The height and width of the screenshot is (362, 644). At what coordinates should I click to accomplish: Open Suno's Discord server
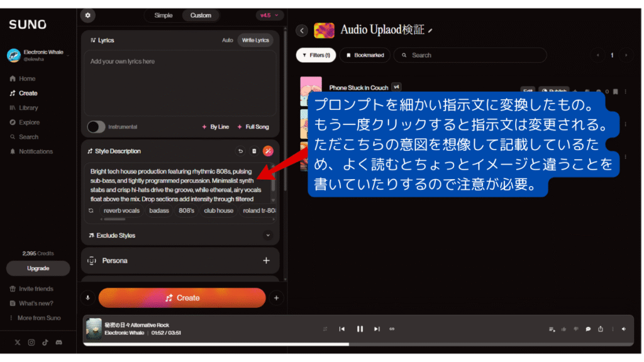[x=59, y=343]
